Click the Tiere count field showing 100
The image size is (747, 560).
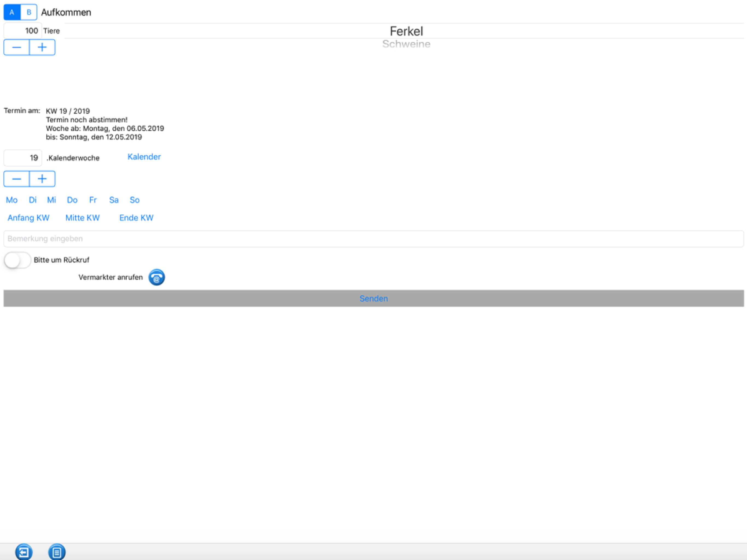(23, 31)
